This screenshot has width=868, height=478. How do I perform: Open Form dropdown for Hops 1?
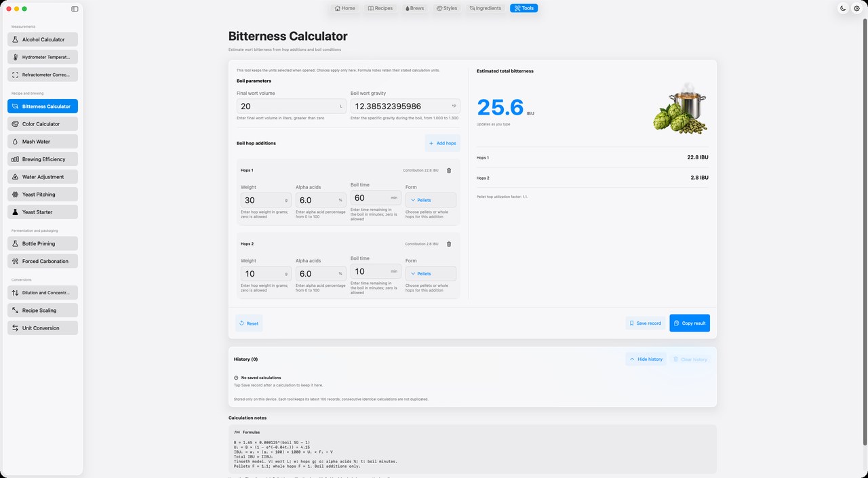(x=431, y=200)
